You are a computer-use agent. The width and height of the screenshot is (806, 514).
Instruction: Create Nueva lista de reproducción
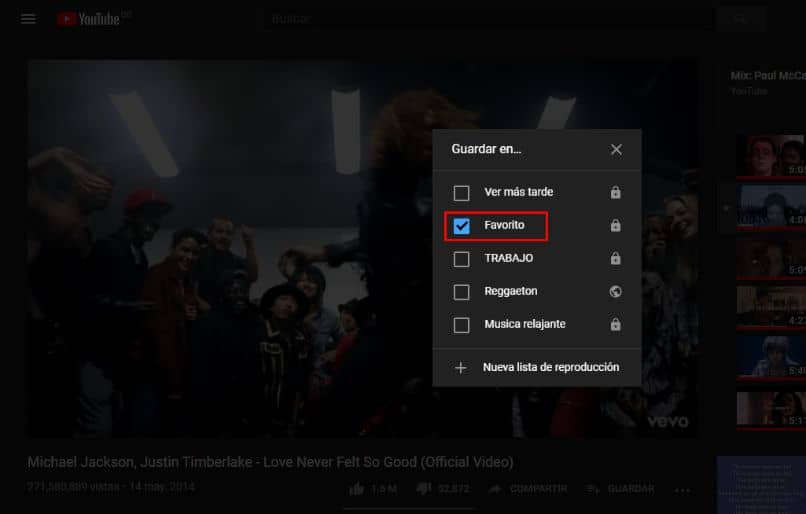537,368
